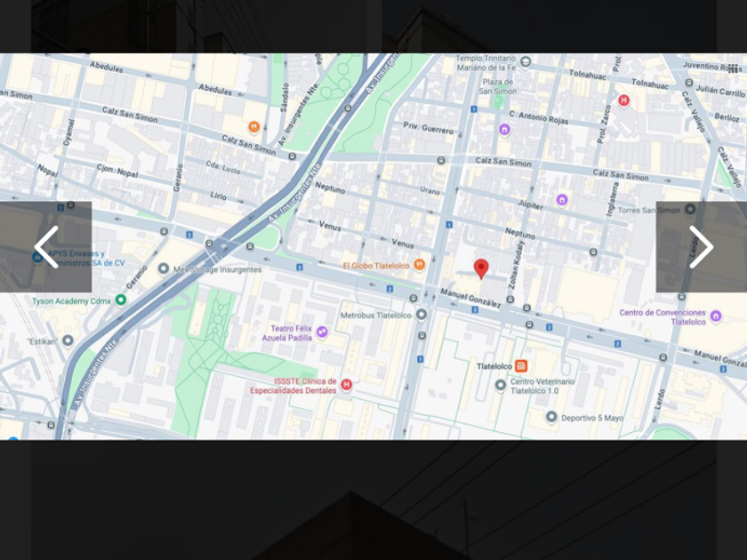Select the Centro Veterinario Tlatelolco 1.0 label
This screenshot has height=560, width=747.
[542, 386]
